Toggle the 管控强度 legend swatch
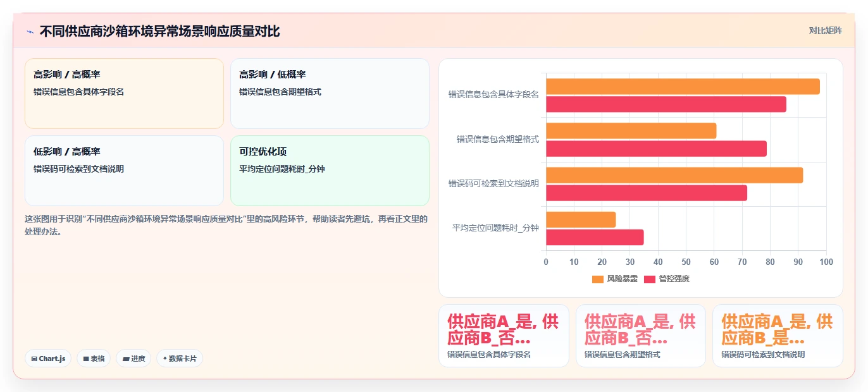 click(650, 279)
